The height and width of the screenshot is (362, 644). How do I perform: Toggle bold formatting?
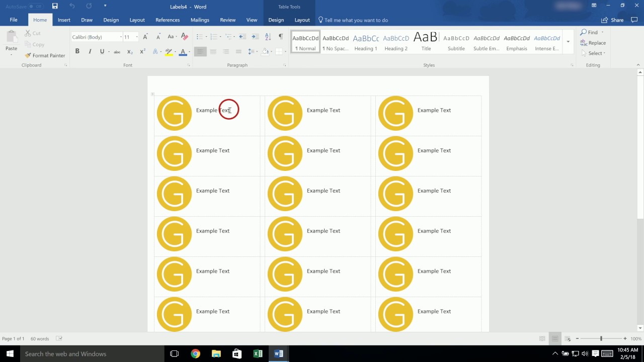tap(77, 51)
